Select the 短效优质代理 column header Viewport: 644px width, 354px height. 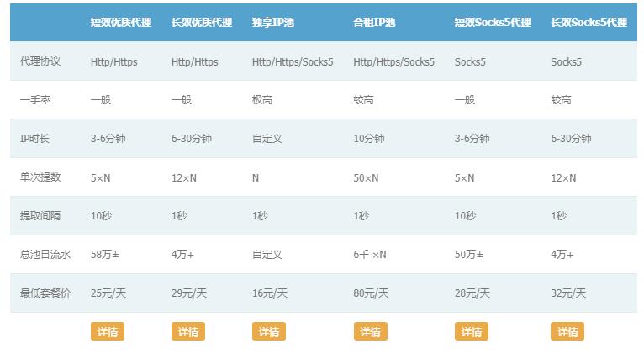pos(121,23)
